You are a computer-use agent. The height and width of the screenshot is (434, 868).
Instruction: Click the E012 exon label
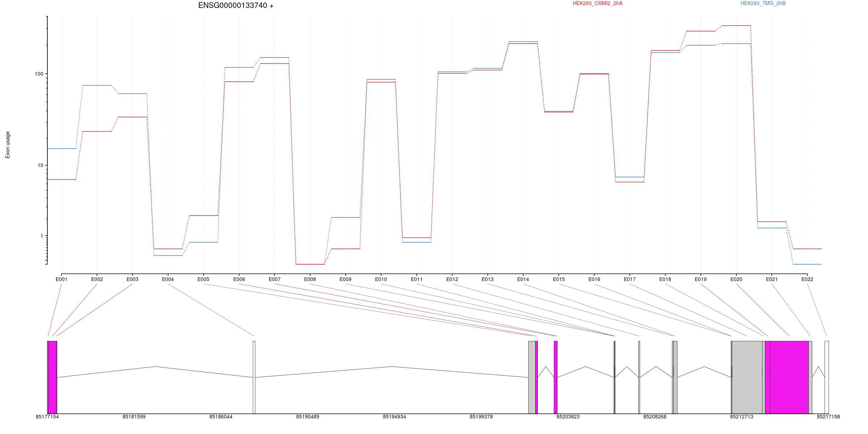tap(452, 279)
